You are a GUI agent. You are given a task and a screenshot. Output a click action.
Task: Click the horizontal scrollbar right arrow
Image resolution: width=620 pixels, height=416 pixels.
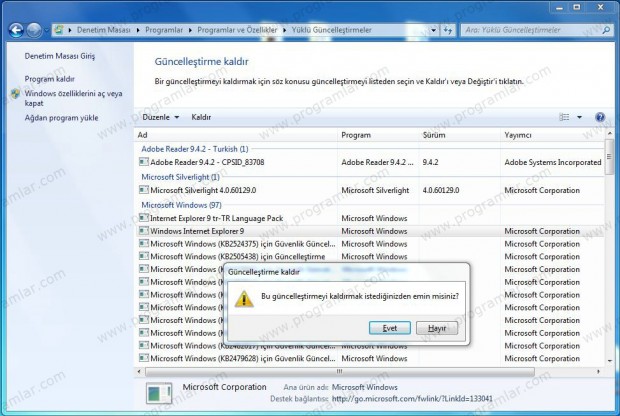(598, 372)
